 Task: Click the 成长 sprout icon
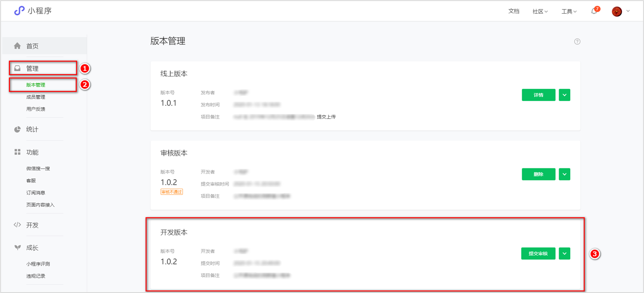(17, 247)
